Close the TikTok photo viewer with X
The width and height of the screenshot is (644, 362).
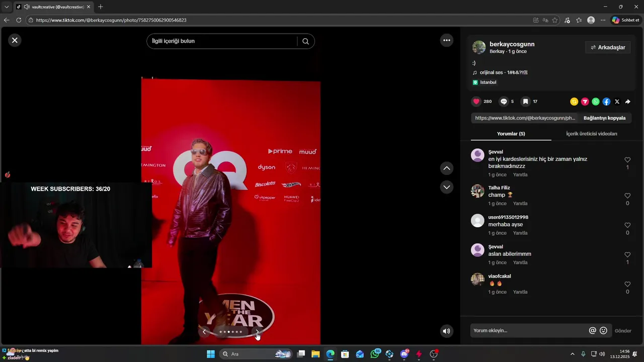pos(15,40)
